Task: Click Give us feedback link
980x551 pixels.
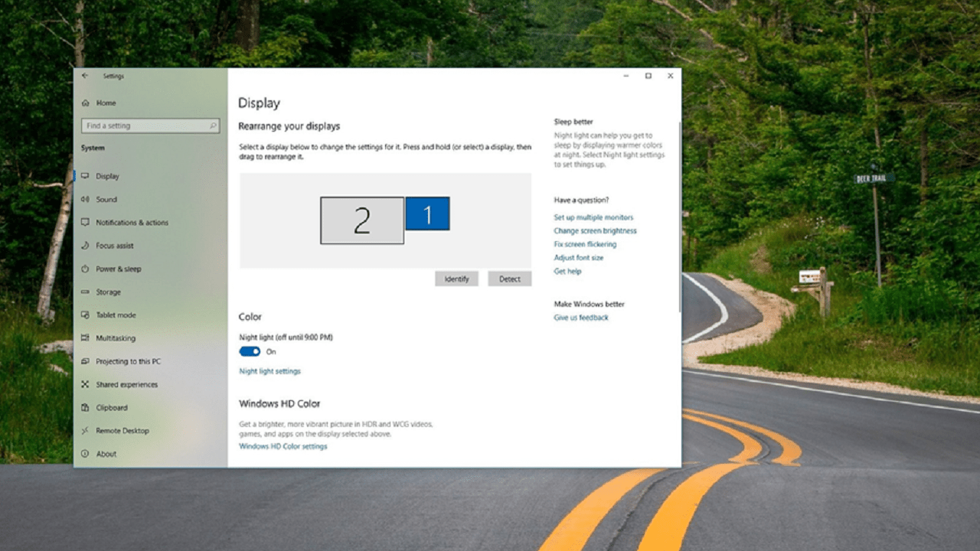Action: point(581,318)
